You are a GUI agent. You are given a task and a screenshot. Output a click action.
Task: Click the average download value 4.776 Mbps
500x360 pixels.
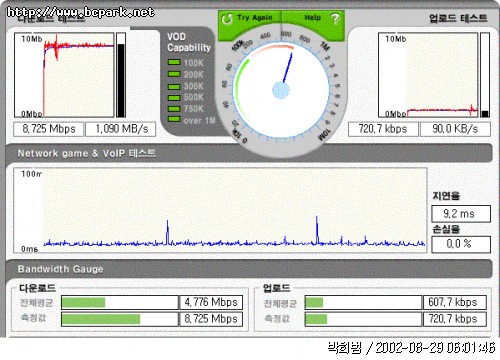(211, 302)
